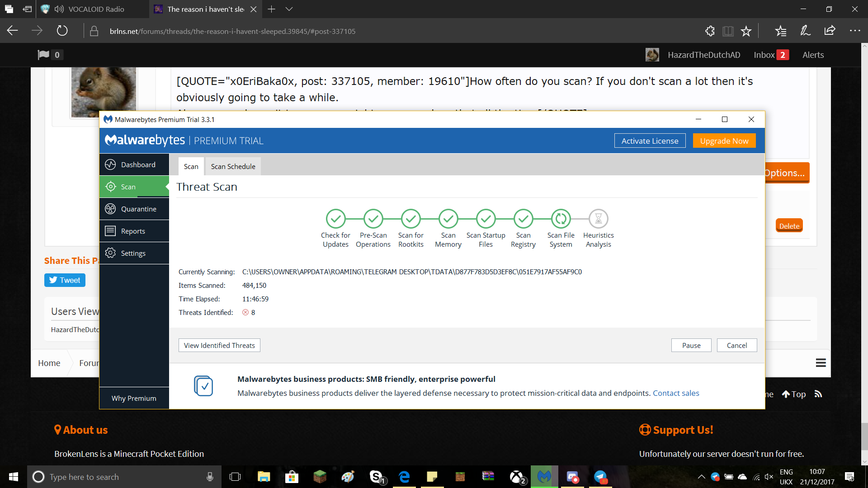Click Activate License button
868x488 pixels.
pos(650,141)
